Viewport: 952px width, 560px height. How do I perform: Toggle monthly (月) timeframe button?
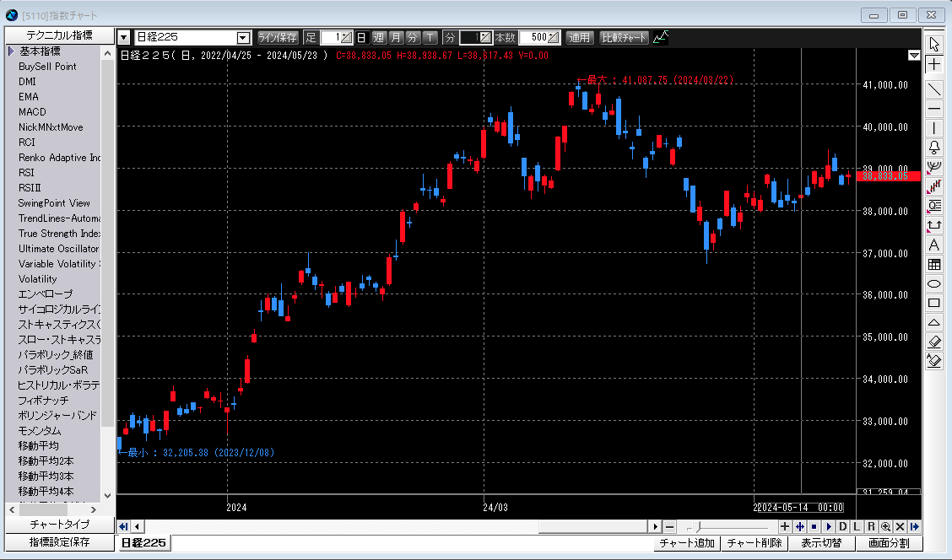click(396, 38)
